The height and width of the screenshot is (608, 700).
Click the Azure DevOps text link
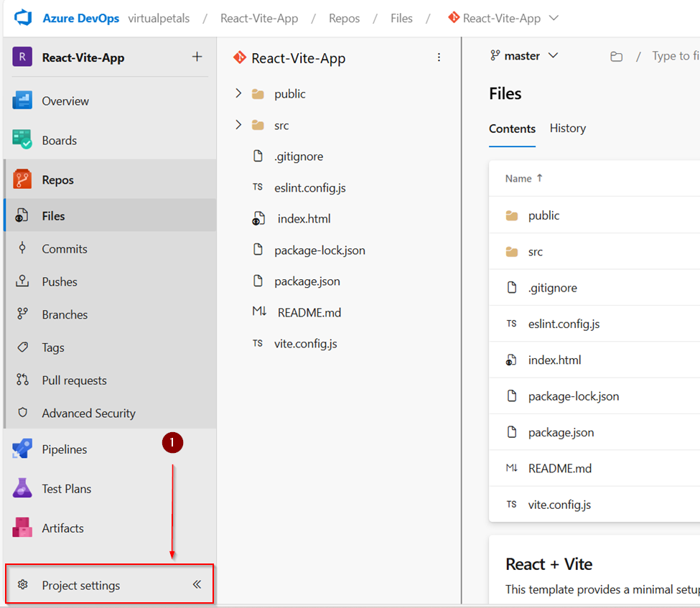click(x=81, y=18)
